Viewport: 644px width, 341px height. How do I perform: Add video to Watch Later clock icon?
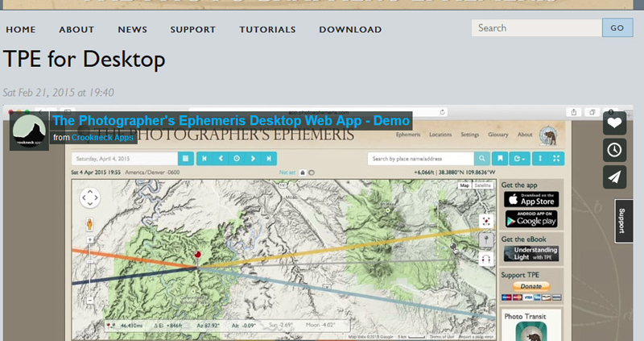point(614,150)
